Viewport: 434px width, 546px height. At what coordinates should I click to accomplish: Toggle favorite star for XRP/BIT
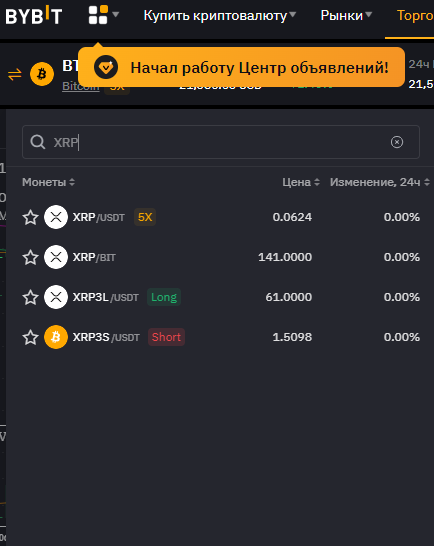(30, 257)
